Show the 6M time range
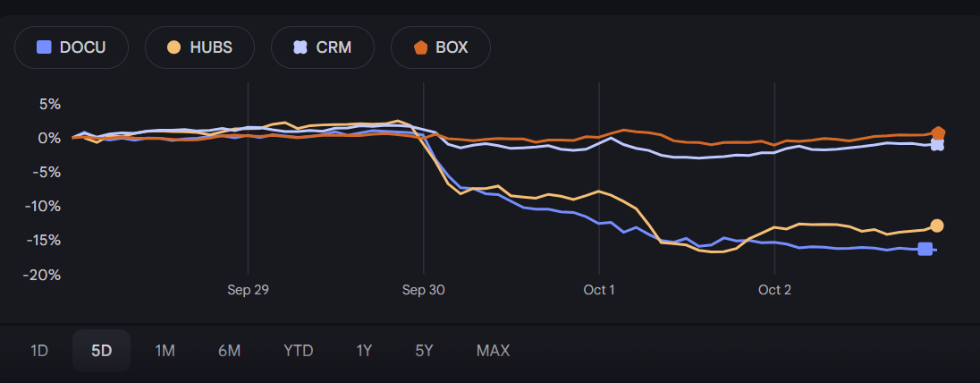 point(229,350)
